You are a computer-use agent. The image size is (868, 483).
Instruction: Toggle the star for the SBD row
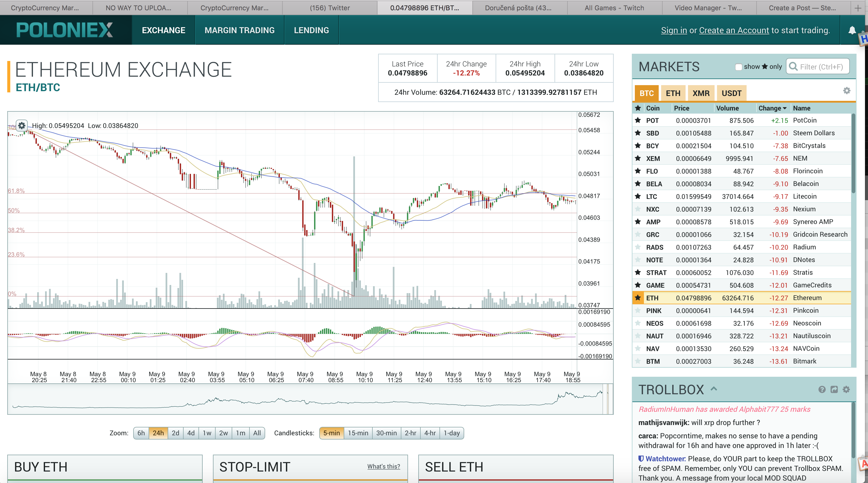click(x=638, y=133)
